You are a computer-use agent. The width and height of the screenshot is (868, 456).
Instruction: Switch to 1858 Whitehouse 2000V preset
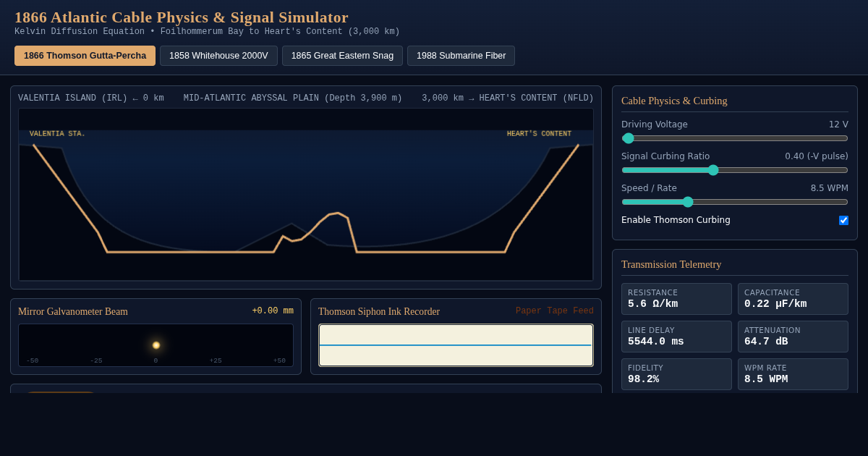click(218, 56)
